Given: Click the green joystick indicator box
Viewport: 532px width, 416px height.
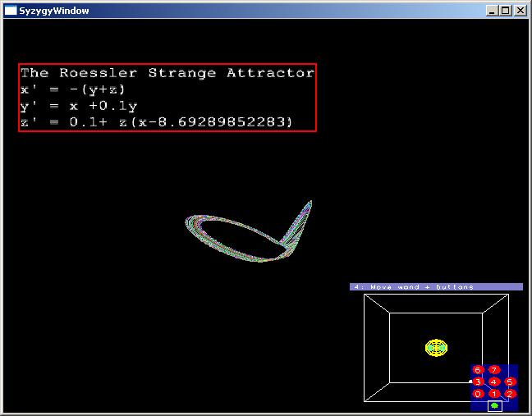Looking at the screenshot, I should click(494, 405).
